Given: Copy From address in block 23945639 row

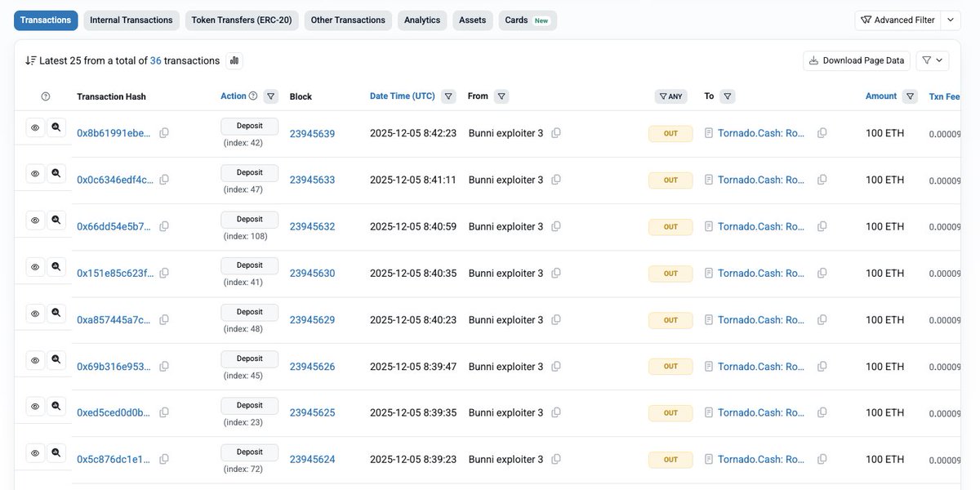Looking at the screenshot, I should coord(556,133).
